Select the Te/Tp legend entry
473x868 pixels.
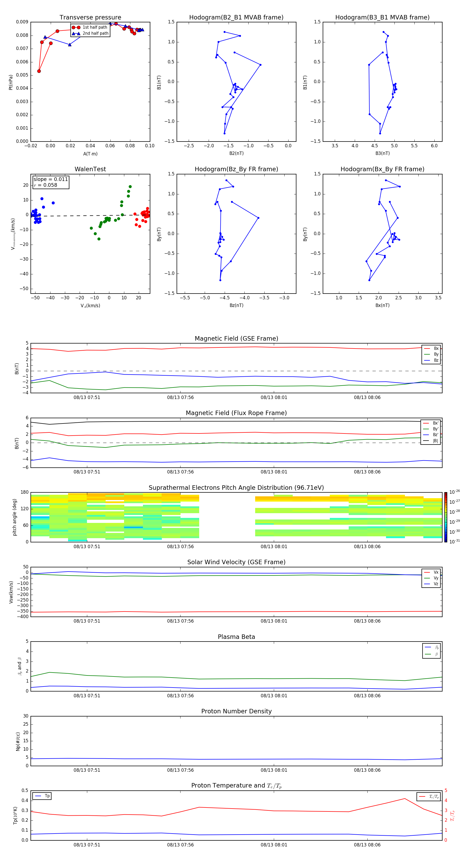click(429, 796)
